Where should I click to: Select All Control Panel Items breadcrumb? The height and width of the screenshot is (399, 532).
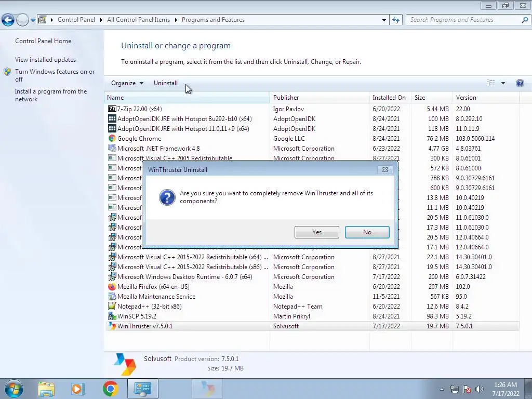tap(138, 20)
